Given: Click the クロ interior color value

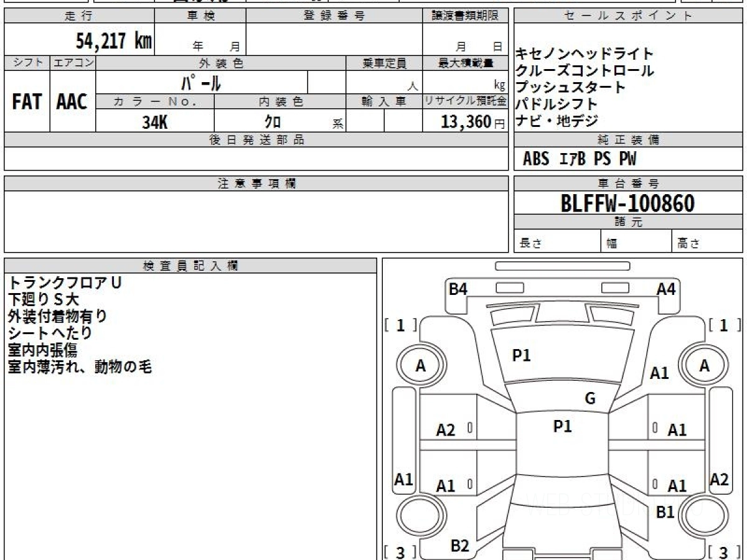Looking at the screenshot, I should pos(273,122).
